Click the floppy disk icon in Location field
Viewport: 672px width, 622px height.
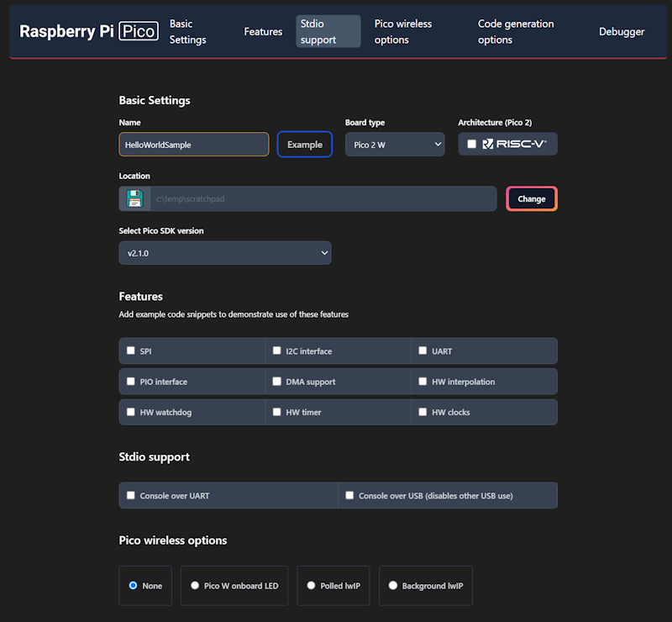(x=134, y=198)
